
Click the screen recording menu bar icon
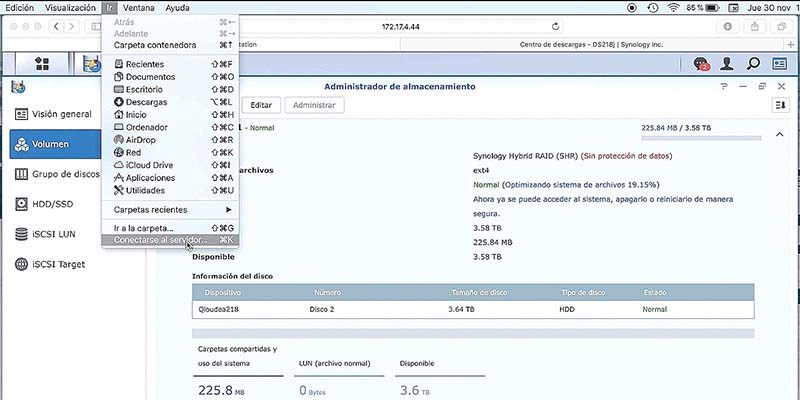(632, 8)
